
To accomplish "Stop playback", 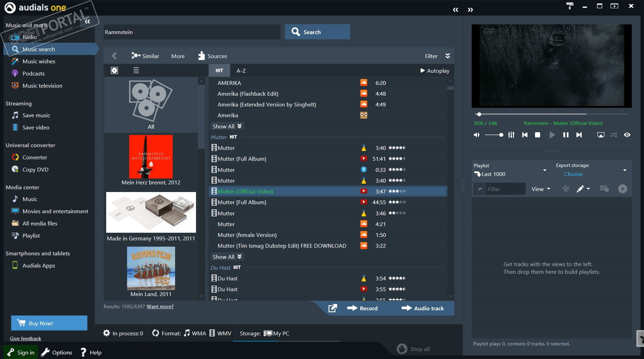I will (x=537, y=135).
